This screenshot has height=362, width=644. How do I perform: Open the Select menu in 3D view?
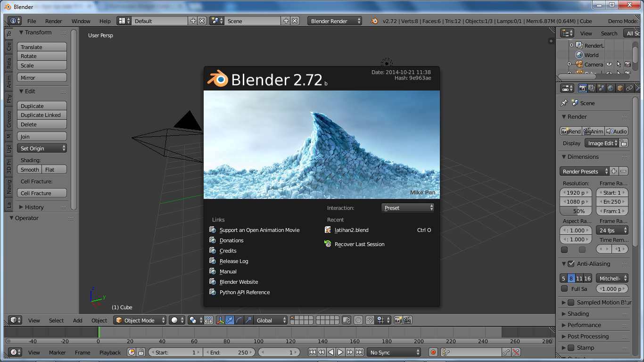point(56,321)
